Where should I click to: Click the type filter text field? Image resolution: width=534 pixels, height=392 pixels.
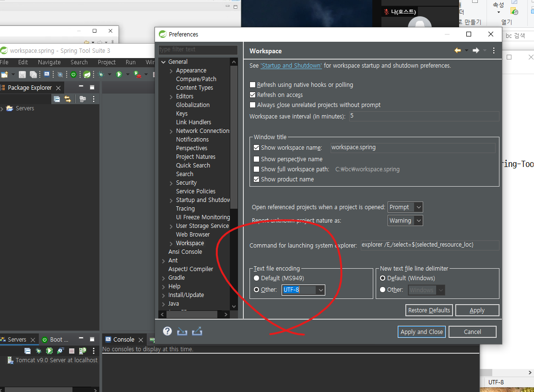[x=198, y=50]
